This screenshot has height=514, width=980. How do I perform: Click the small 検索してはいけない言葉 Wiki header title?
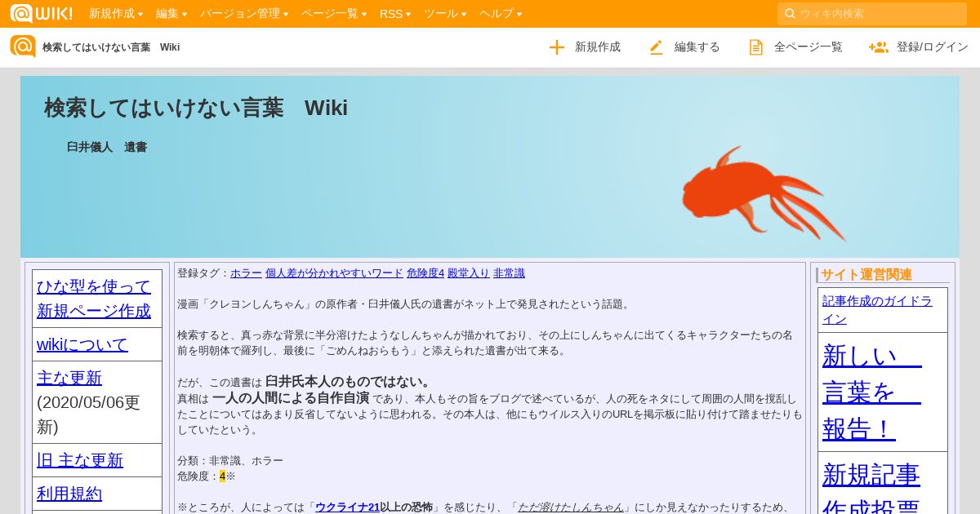pyautogui.click(x=111, y=47)
